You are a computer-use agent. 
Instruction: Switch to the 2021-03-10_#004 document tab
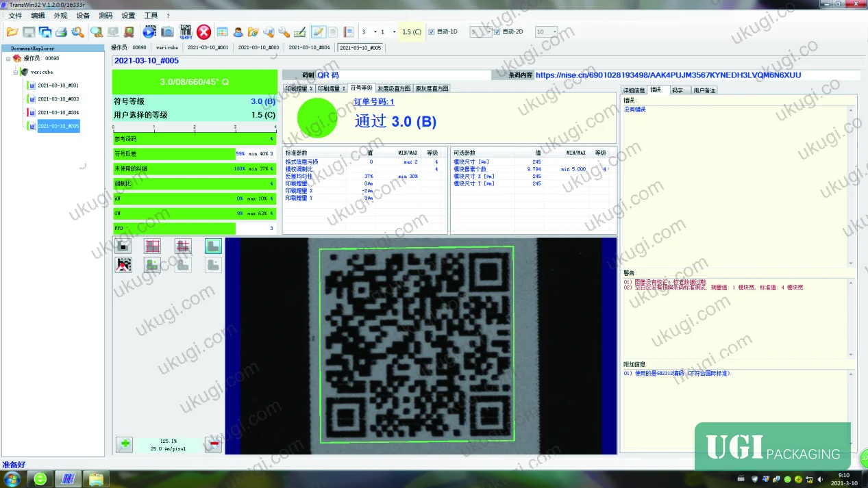coord(309,48)
